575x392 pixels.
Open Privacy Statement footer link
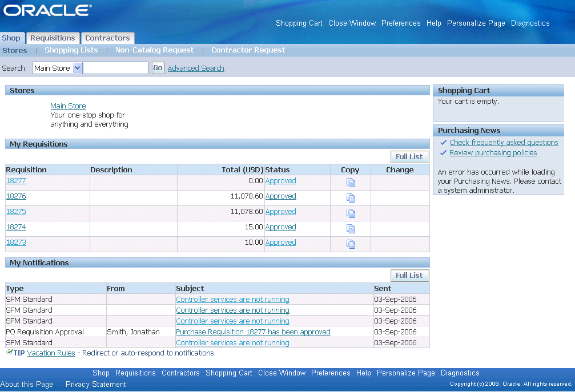tap(96, 385)
